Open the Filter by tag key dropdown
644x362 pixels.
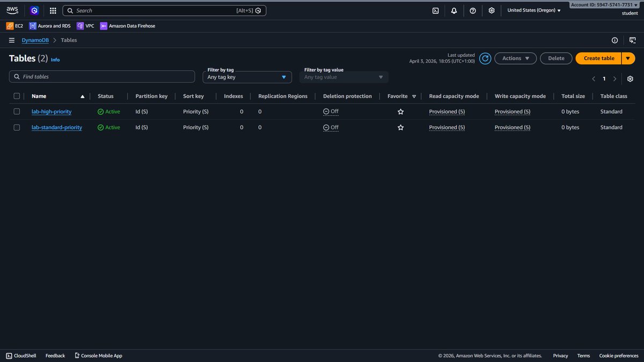tap(247, 77)
